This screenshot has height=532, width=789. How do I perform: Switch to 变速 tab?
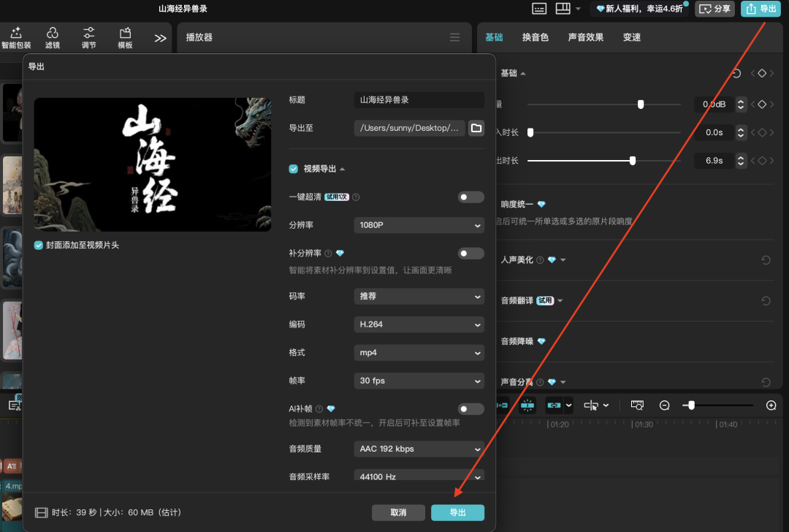click(x=631, y=37)
